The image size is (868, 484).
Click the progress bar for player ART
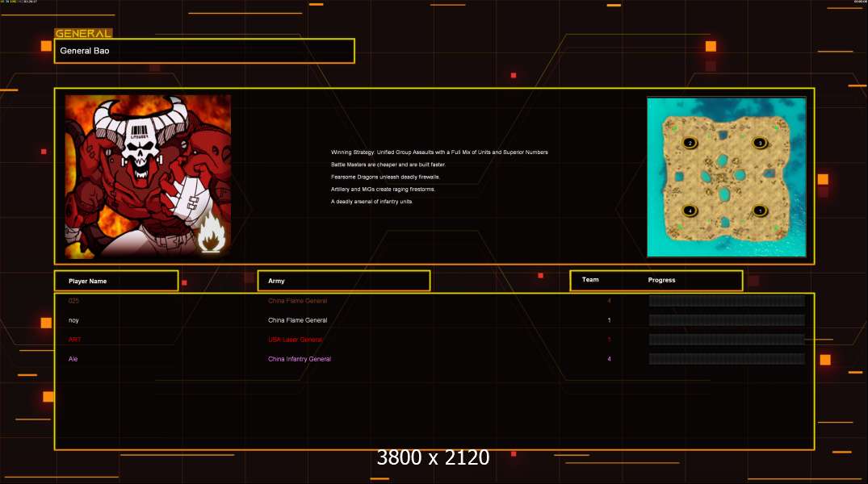pos(727,340)
